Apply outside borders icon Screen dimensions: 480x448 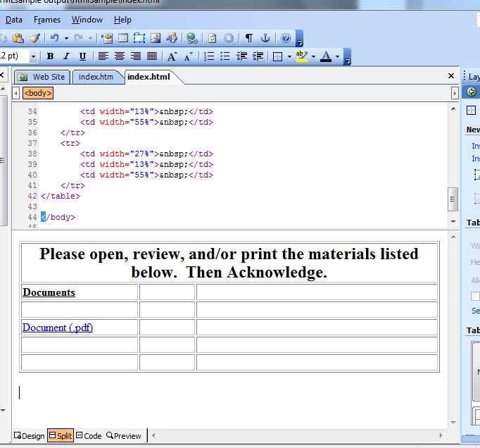277,56
